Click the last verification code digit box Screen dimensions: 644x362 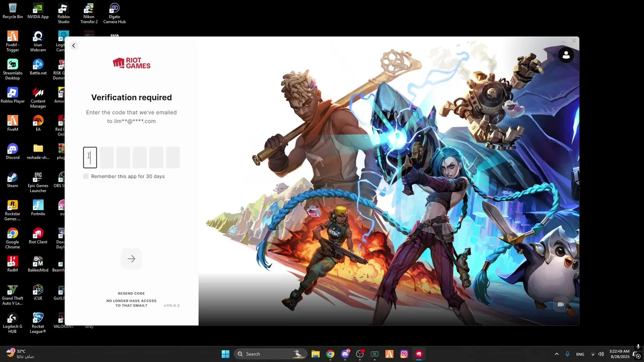(173, 157)
